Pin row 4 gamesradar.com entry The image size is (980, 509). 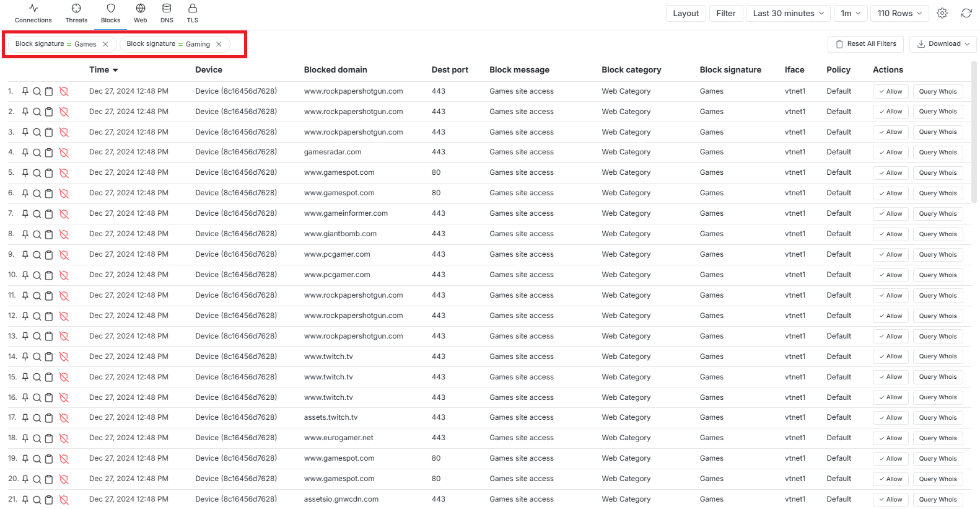[25, 153]
